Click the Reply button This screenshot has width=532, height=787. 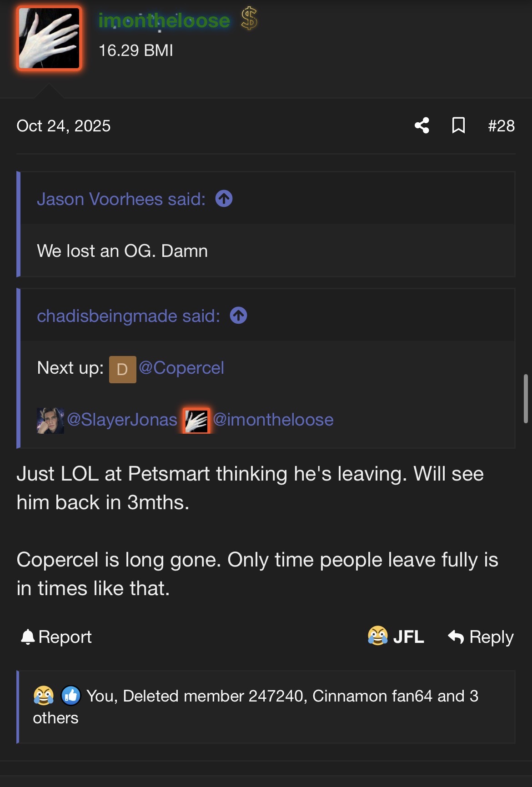(x=481, y=637)
